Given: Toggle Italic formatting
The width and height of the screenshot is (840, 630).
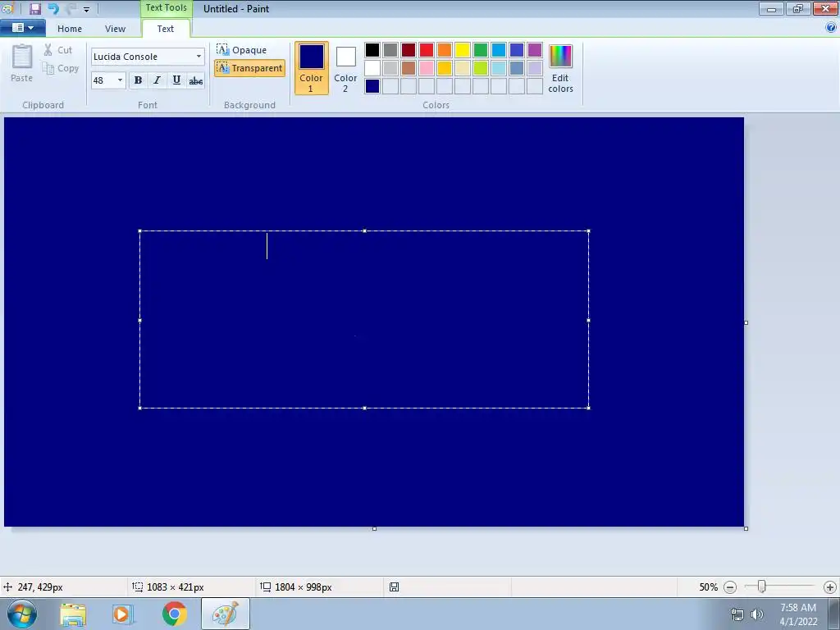Looking at the screenshot, I should click(157, 80).
